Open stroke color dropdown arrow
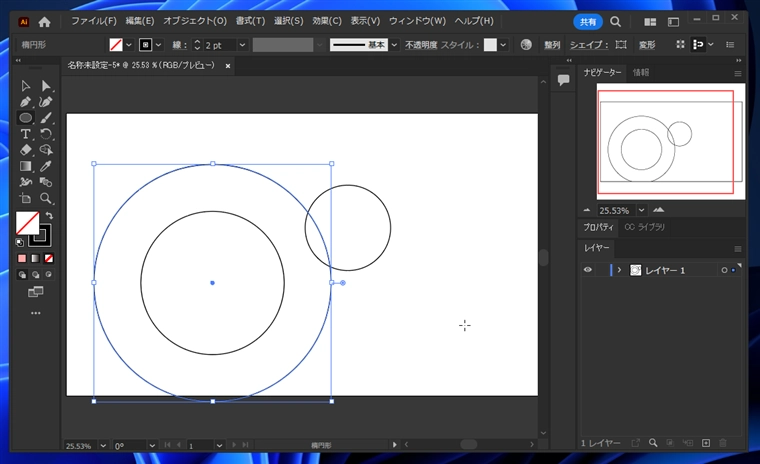The height and width of the screenshot is (464, 760). click(x=158, y=45)
